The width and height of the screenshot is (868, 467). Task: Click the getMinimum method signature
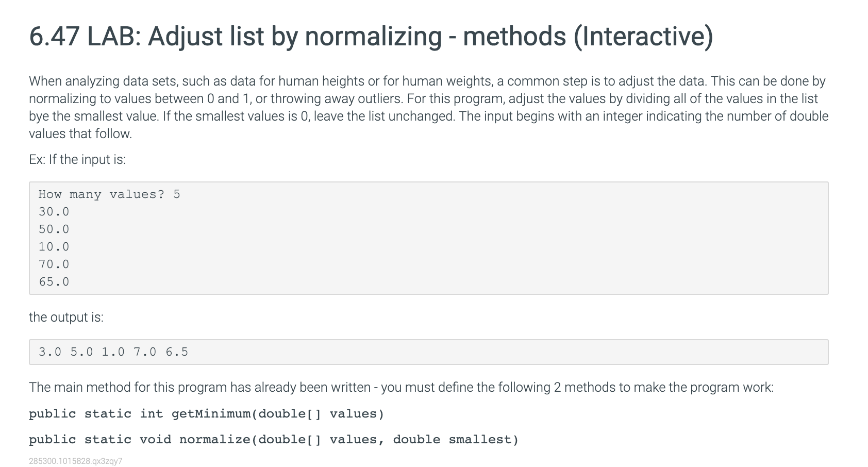(207, 414)
